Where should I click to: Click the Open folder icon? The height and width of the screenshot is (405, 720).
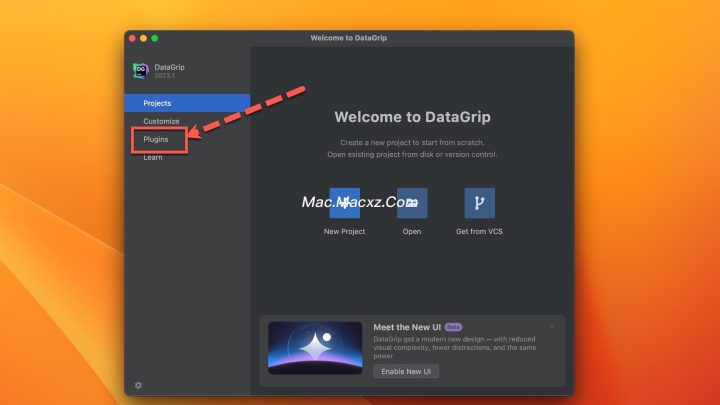tap(412, 203)
